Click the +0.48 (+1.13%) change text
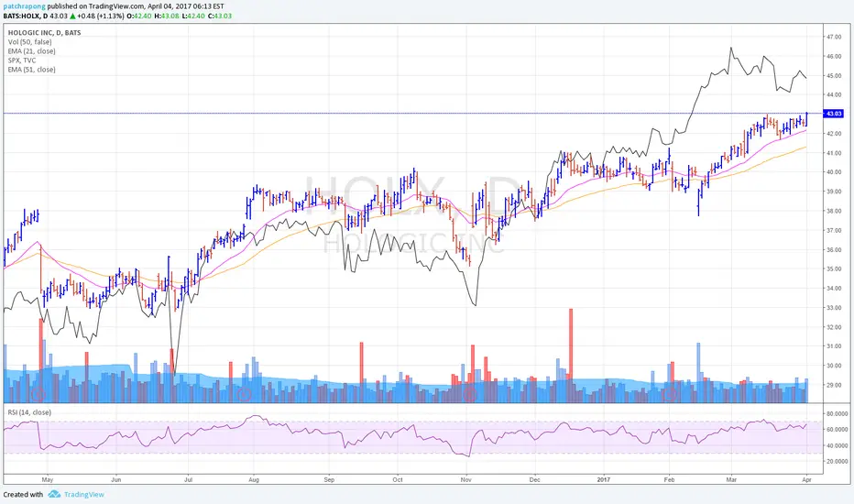 [101, 16]
